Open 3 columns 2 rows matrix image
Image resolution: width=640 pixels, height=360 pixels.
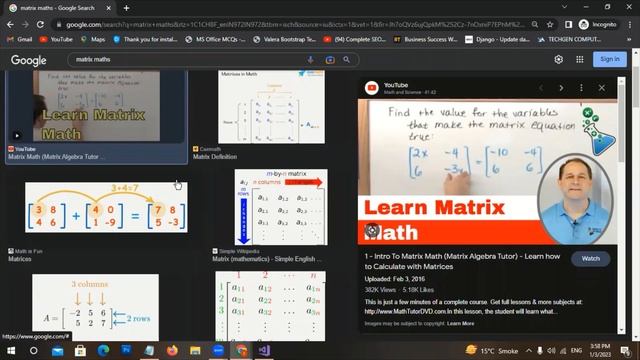(96, 307)
